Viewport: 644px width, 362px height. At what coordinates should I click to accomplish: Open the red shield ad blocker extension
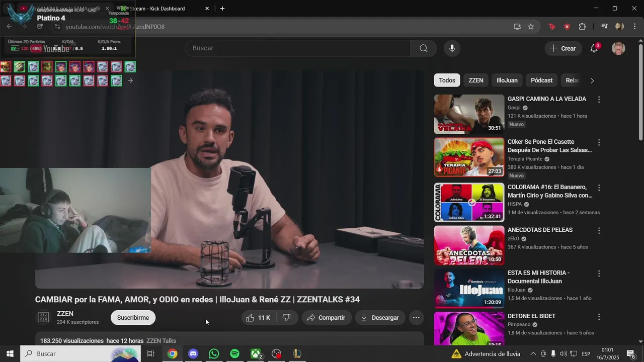pos(567,27)
